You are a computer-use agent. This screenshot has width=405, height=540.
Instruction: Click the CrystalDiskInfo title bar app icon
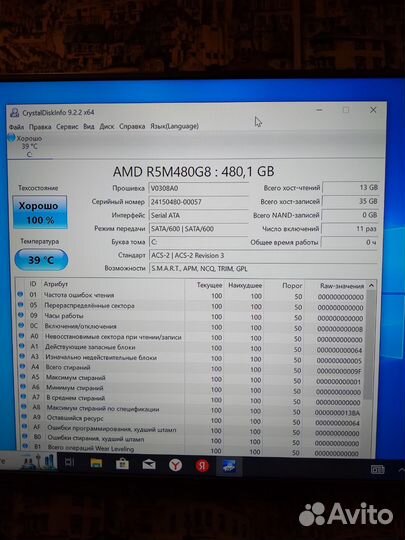click(14, 112)
